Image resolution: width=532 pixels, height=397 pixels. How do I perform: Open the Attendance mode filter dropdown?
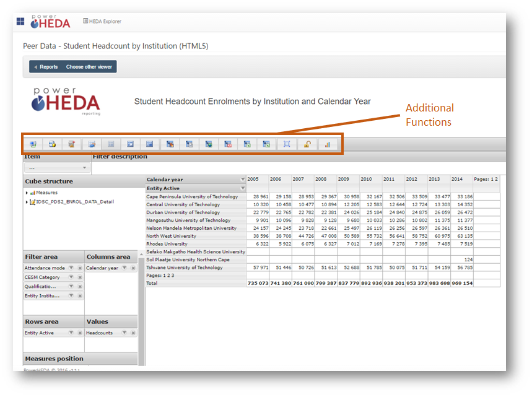pos(71,268)
